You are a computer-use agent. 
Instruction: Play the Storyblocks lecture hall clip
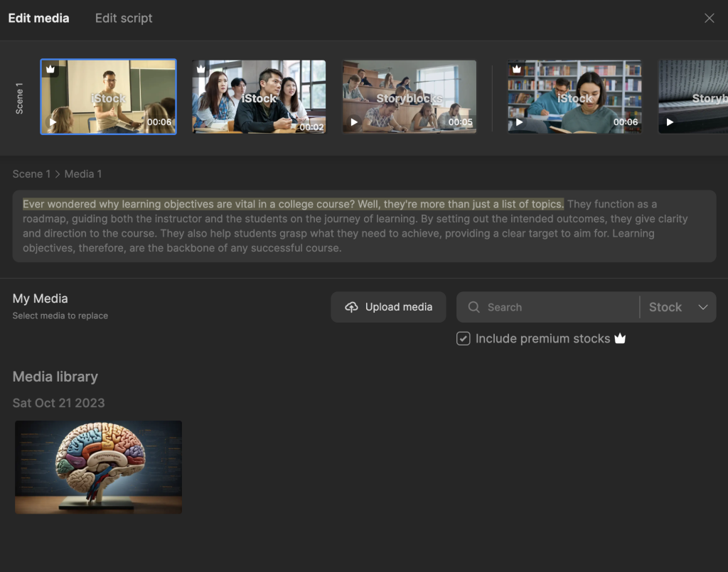pyautogui.click(x=354, y=122)
